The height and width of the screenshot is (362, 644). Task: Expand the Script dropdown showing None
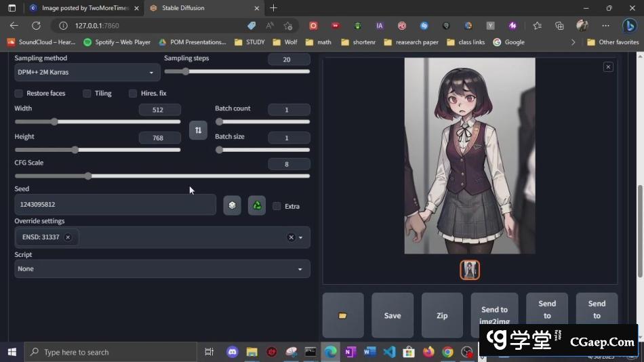pyautogui.click(x=162, y=269)
